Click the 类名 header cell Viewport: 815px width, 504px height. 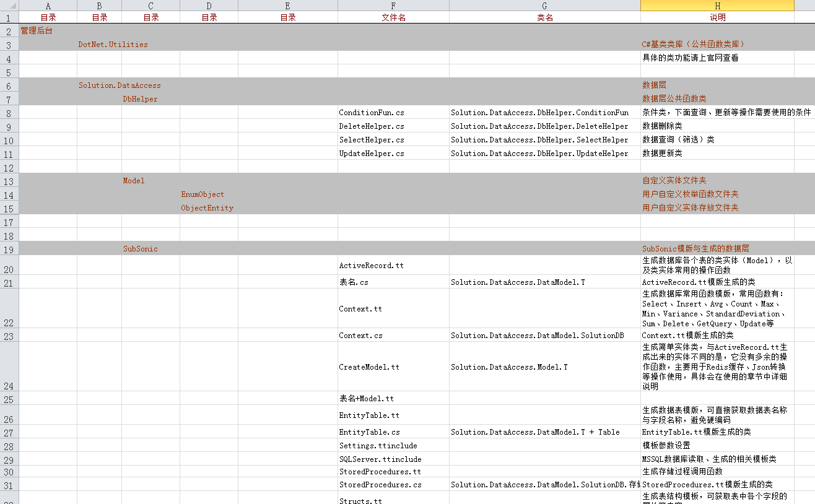544,18
